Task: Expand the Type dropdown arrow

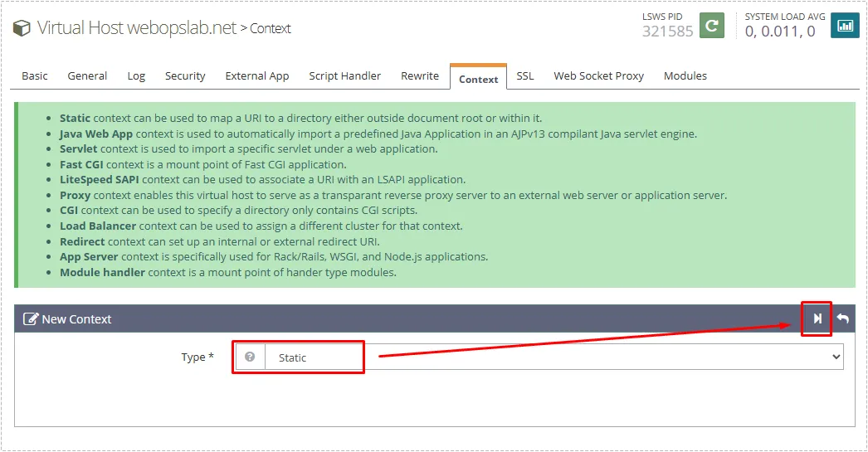Action: pos(835,357)
